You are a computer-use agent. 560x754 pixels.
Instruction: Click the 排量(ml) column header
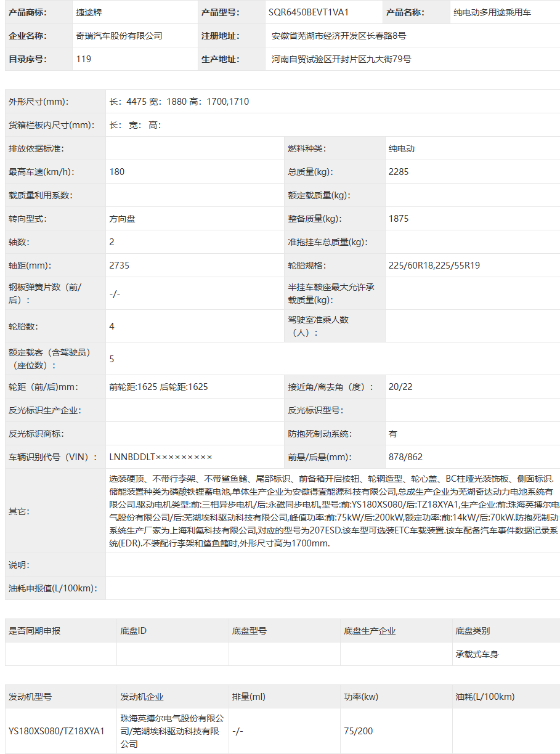[x=249, y=697]
